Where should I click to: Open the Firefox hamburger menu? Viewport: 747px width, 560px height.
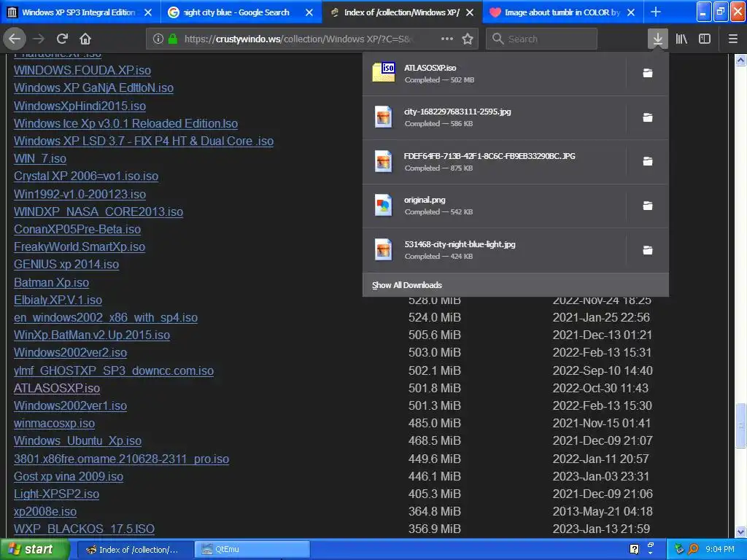[732, 39]
